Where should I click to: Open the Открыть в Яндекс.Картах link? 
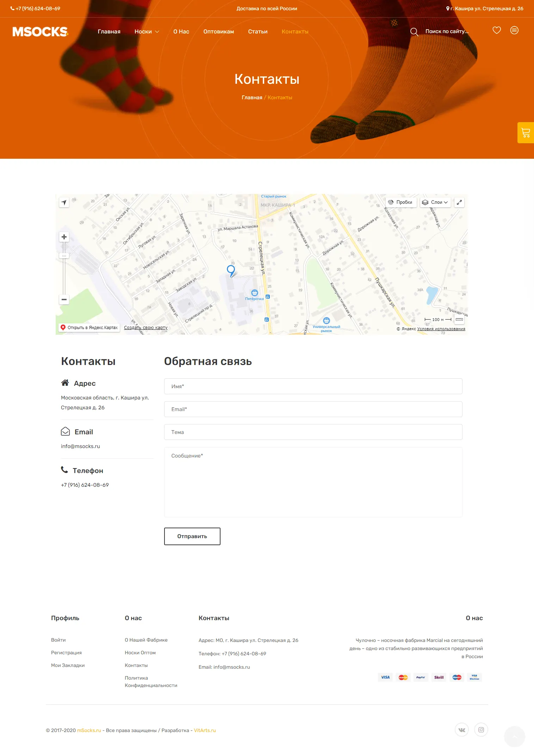coord(89,328)
